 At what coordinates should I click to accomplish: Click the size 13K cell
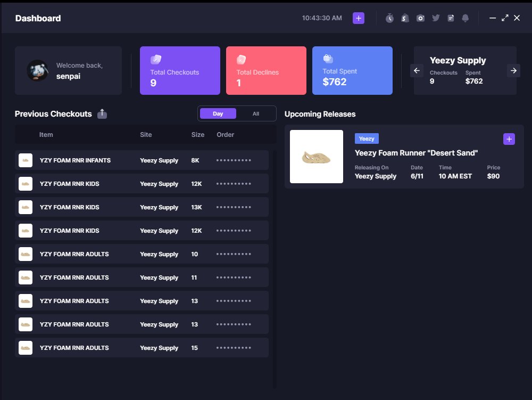196,207
